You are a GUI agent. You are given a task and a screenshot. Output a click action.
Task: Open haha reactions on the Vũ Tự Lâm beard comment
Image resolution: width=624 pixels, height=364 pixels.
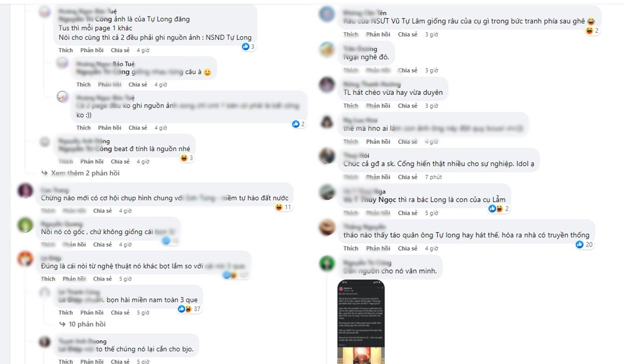tap(592, 31)
